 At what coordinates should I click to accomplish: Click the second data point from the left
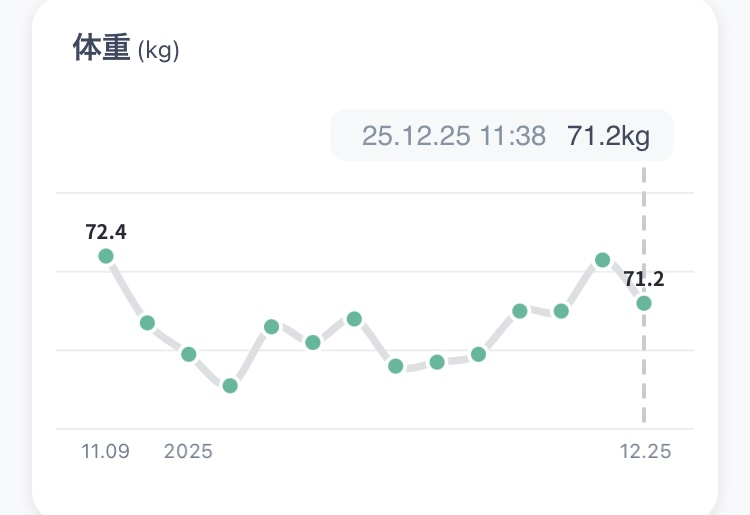147,323
